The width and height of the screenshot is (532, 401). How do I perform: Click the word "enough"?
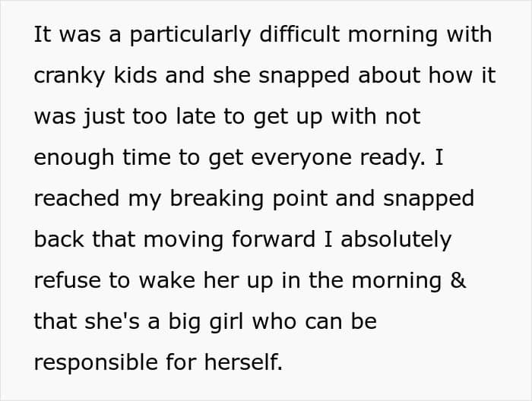74,159
